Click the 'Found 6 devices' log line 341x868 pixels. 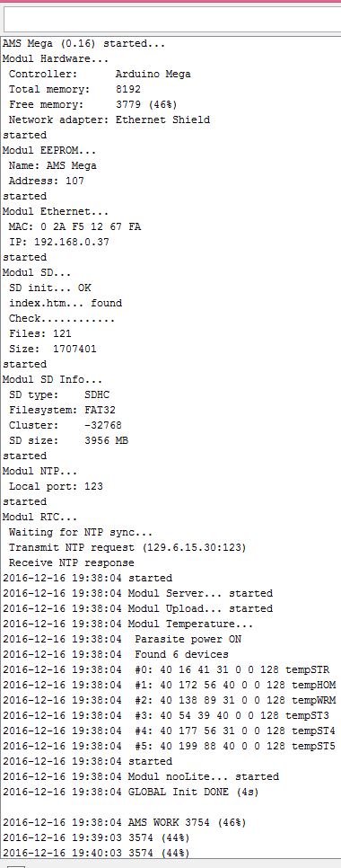tap(116, 654)
